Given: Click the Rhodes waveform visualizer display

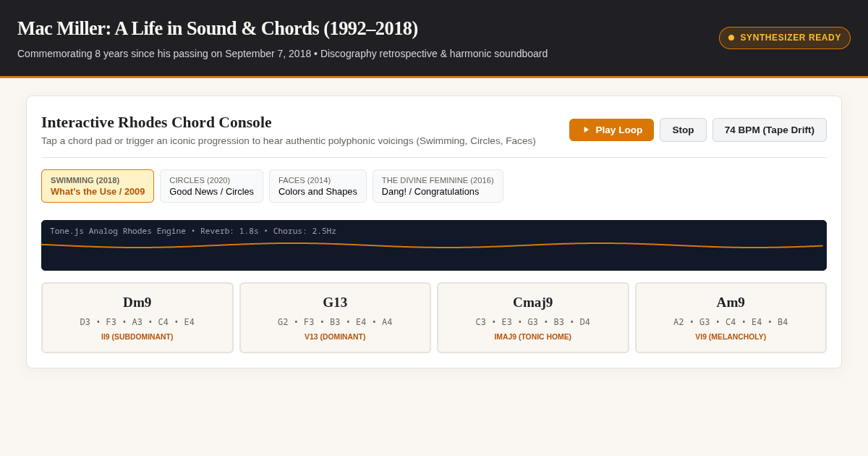Looking at the screenshot, I should coord(434,245).
